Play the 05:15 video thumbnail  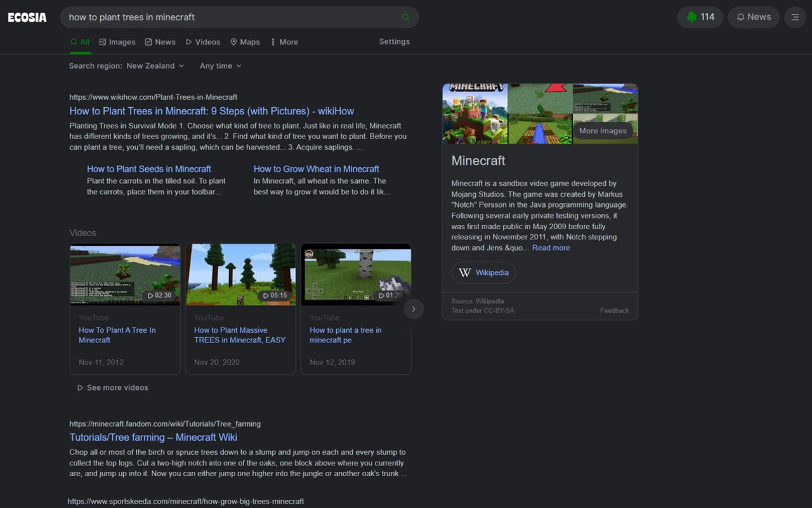[x=240, y=275]
